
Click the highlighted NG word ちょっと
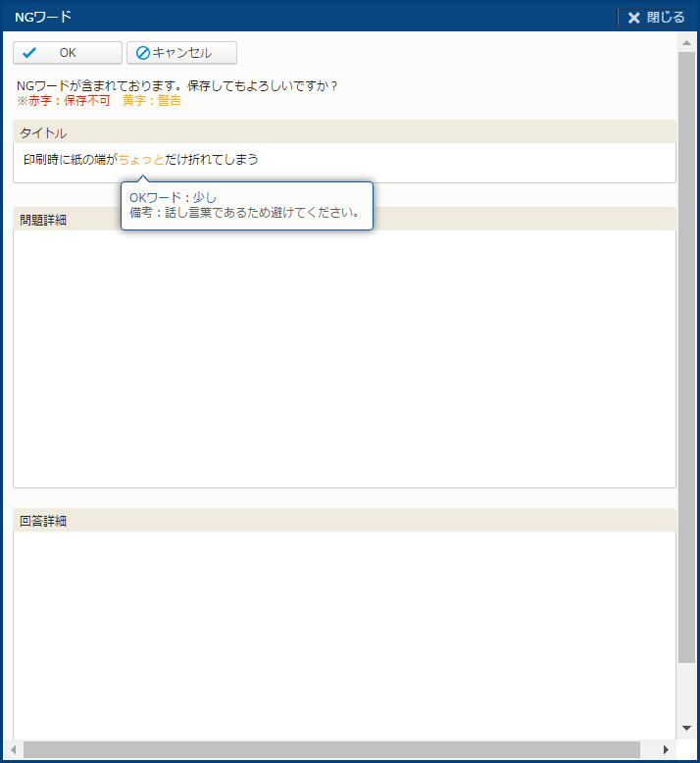[x=140, y=159]
